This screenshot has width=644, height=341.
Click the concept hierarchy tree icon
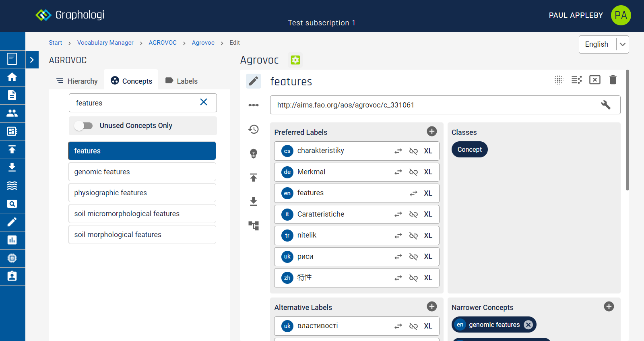[x=254, y=225]
